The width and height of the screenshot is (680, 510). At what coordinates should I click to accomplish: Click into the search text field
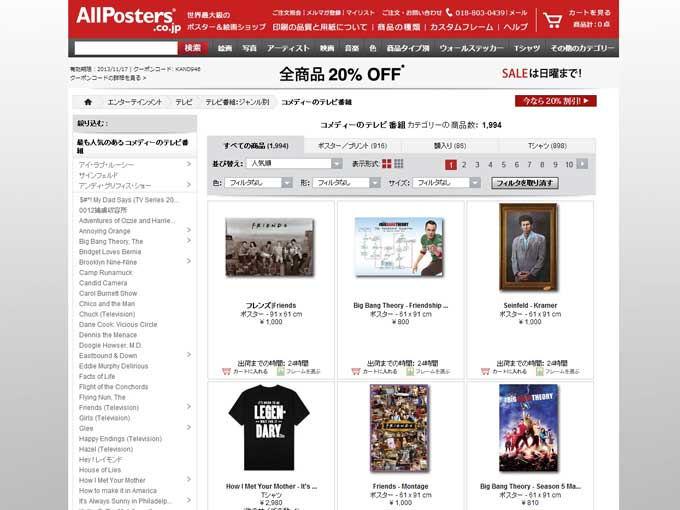coord(126,48)
